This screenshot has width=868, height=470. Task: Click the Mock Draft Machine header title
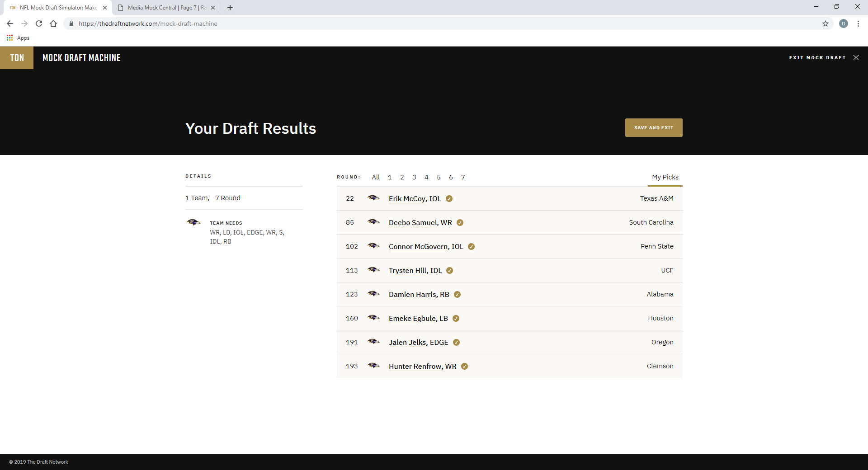[81, 58]
